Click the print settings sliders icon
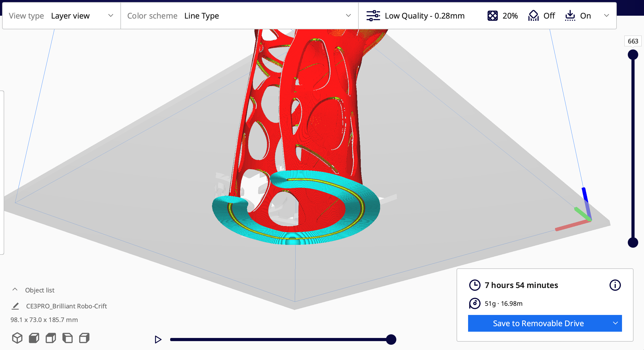644x350 pixels. click(x=373, y=16)
